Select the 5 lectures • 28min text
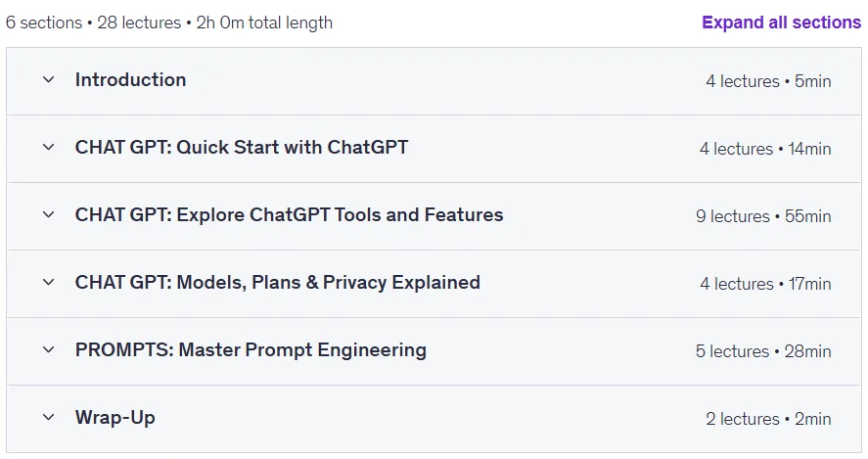The image size is (868, 459). [763, 351]
